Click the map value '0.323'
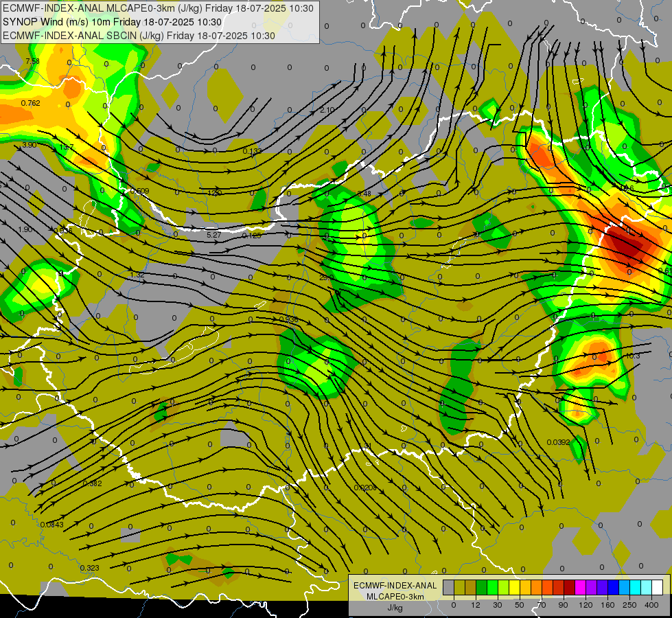The width and height of the screenshot is (672, 618). pyautogui.click(x=89, y=568)
